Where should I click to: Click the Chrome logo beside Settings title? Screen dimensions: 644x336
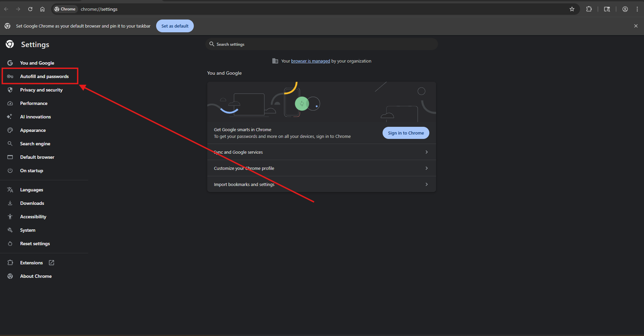[x=10, y=44]
